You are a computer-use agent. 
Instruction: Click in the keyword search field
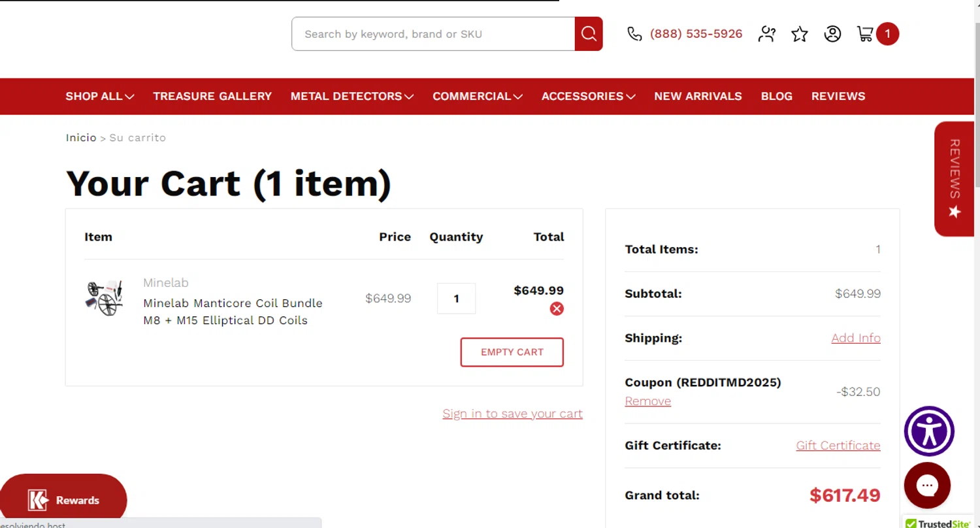click(433, 34)
